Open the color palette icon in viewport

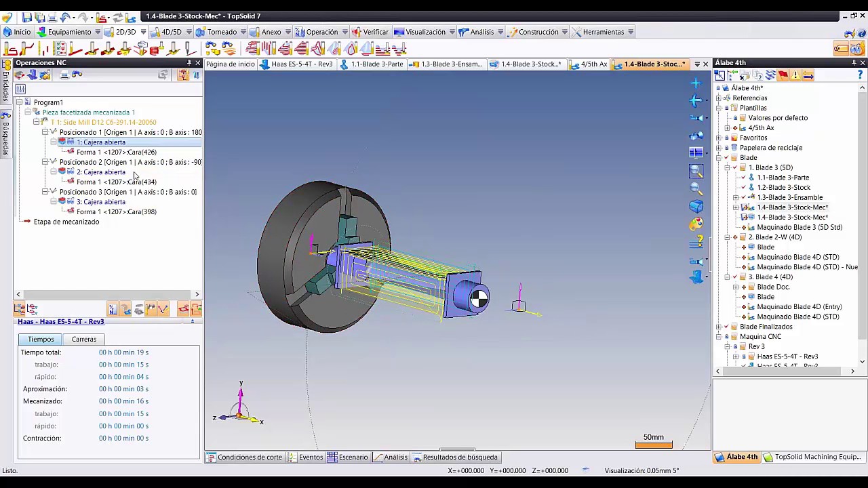click(696, 224)
